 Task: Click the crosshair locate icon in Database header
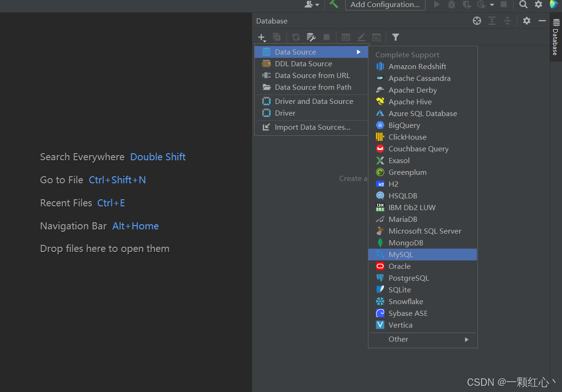click(476, 21)
